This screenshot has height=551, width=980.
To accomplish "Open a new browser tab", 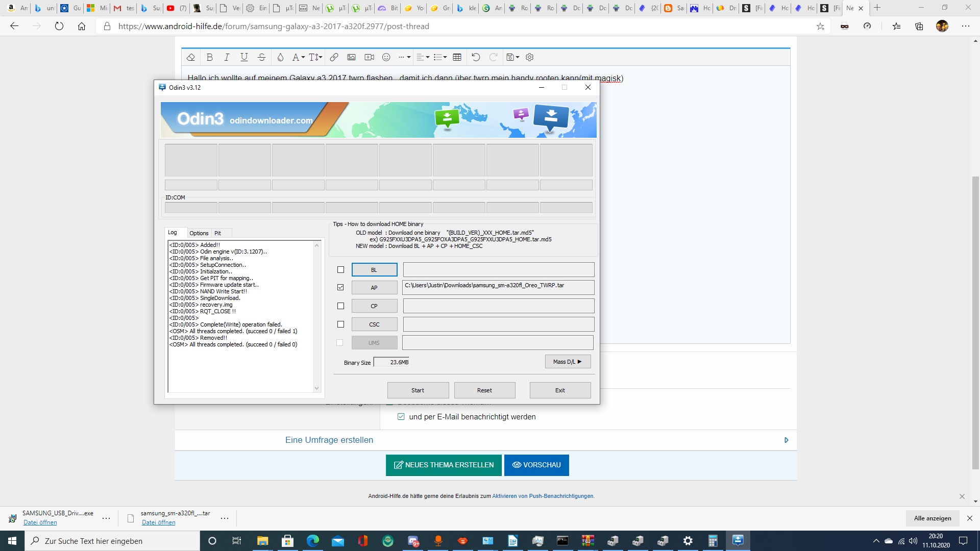I will 877,8.
